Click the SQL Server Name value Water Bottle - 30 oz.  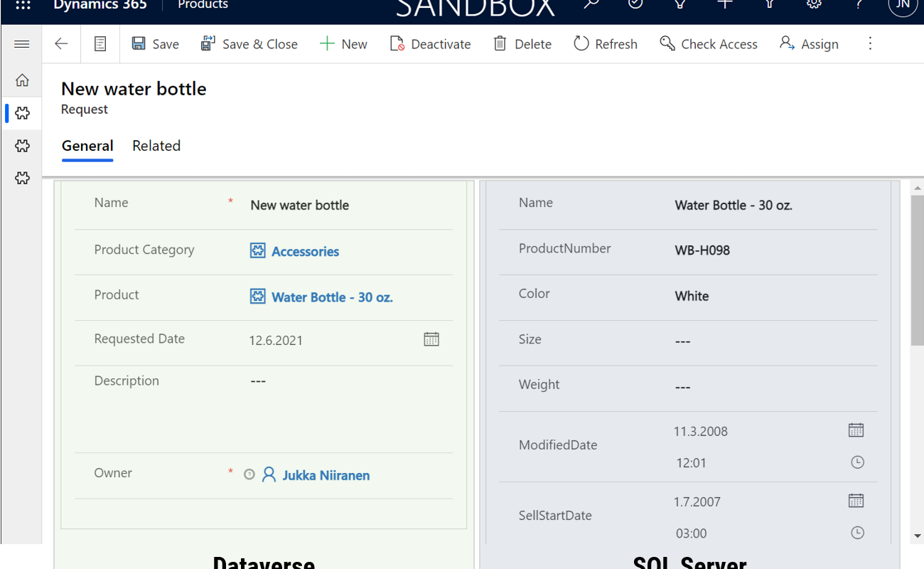[x=734, y=206]
